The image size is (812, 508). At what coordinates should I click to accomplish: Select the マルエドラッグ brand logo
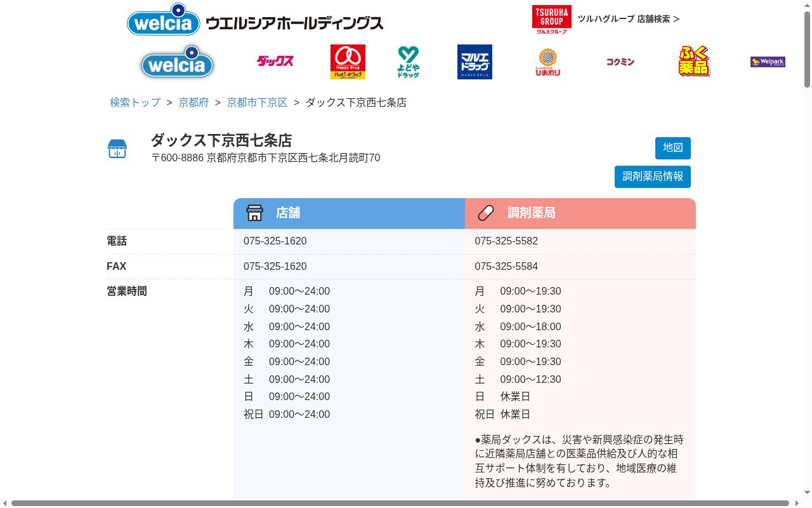[475, 62]
